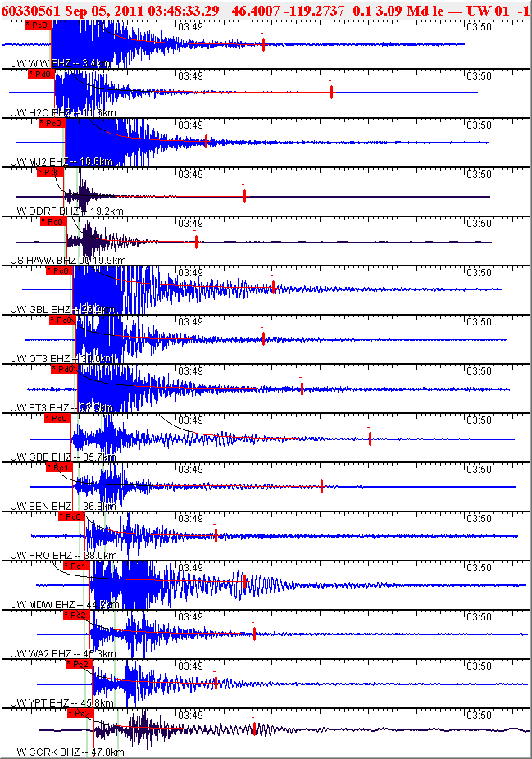
Task: Click the 03:49 time label on MDW trace
Action: pos(191,568)
